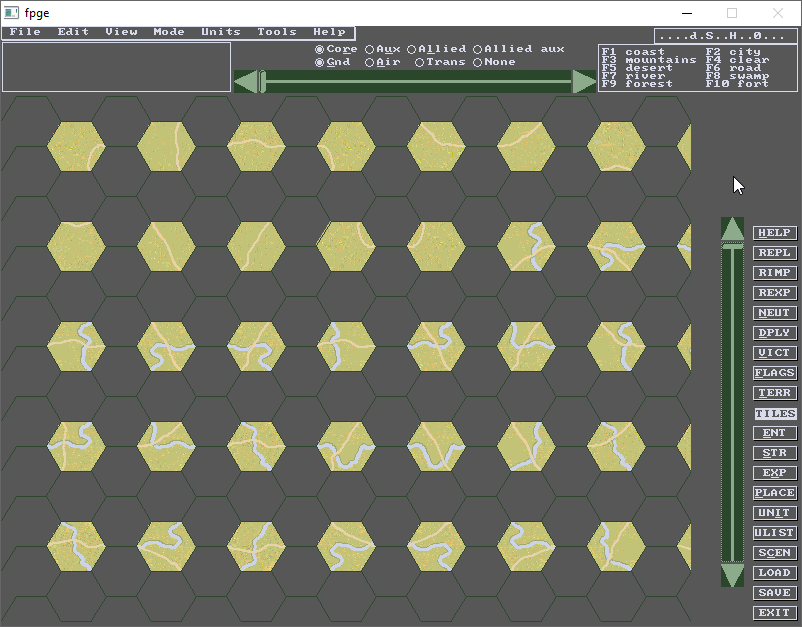Viewport: 802px width, 627px height.
Task: Select the Core radio button
Action: tap(336, 49)
